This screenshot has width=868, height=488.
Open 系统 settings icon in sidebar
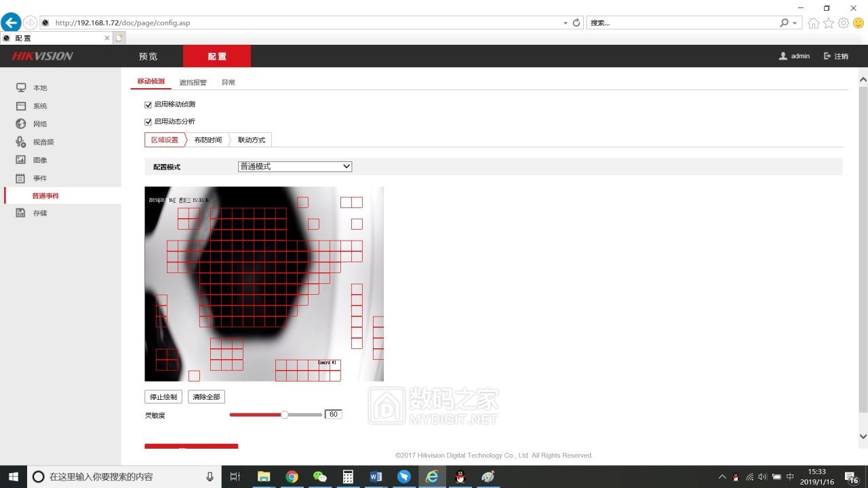[21, 106]
